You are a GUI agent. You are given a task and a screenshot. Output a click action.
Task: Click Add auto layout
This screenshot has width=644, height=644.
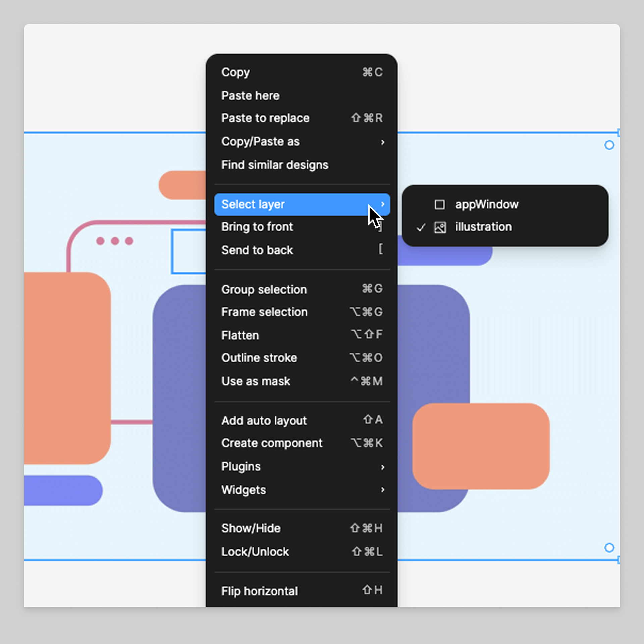point(264,421)
